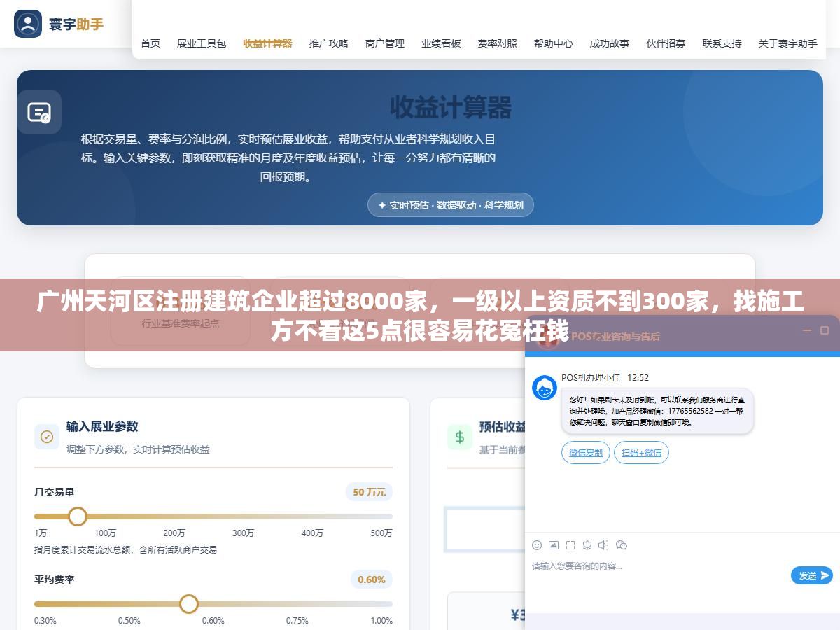Click the send-image icon in chat toolbar
The width and height of the screenshot is (840, 630).
(x=554, y=545)
